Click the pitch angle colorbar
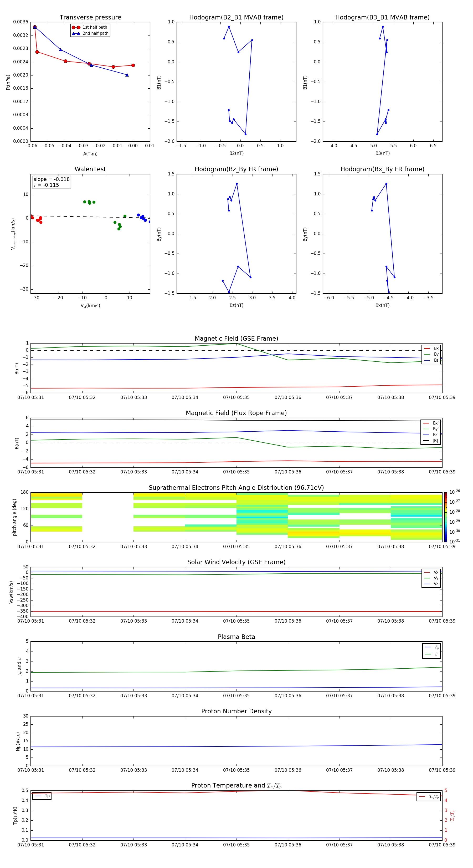This screenshot has height=868, width=473. click(445, 517)
